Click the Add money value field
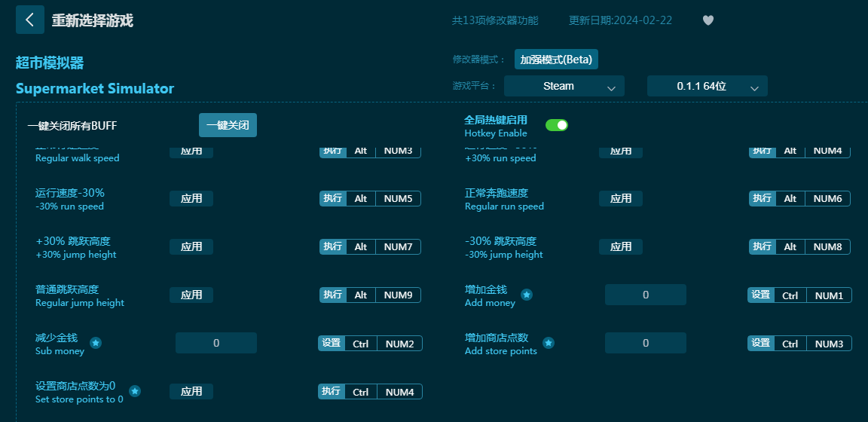This screenshot has height=422, width=868. click(646, 295)
